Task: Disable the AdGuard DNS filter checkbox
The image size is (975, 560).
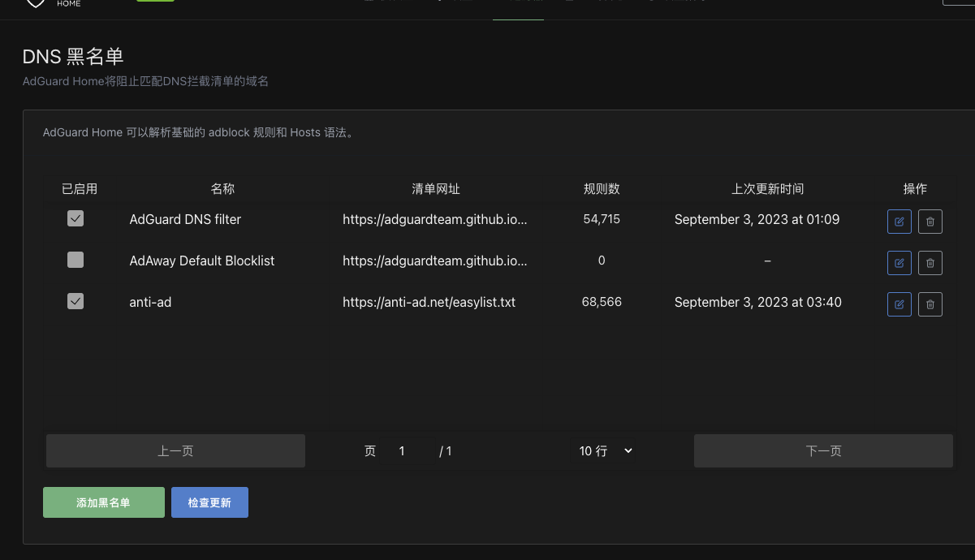Action: (x=75, y=218)
